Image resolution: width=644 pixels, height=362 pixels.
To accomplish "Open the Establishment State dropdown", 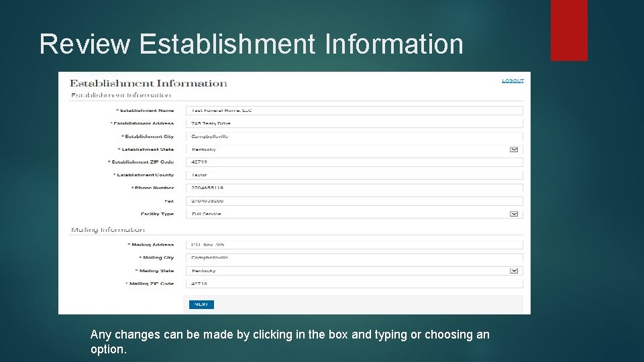I will [x=354, y=149].
